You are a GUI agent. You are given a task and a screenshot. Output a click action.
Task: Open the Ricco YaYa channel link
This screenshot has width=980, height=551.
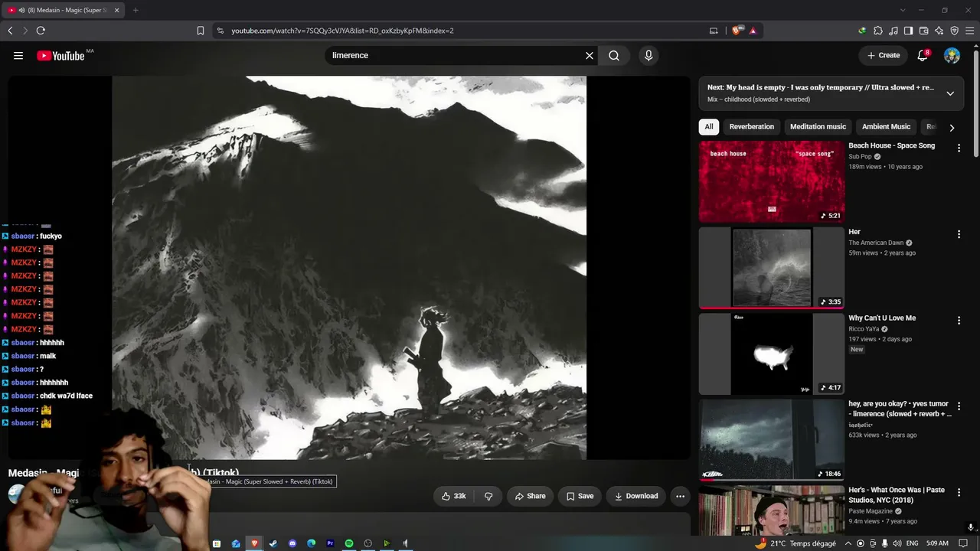pos(864,329)
